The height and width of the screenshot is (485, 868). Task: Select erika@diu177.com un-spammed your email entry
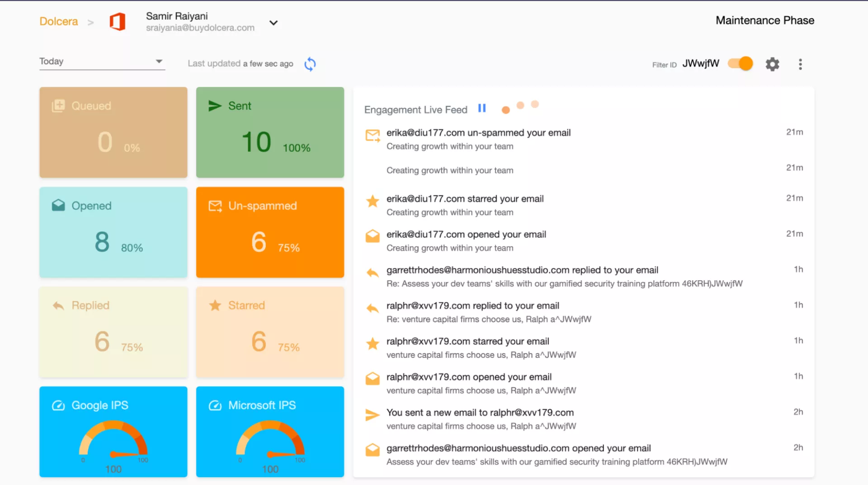tap(478, 133)
